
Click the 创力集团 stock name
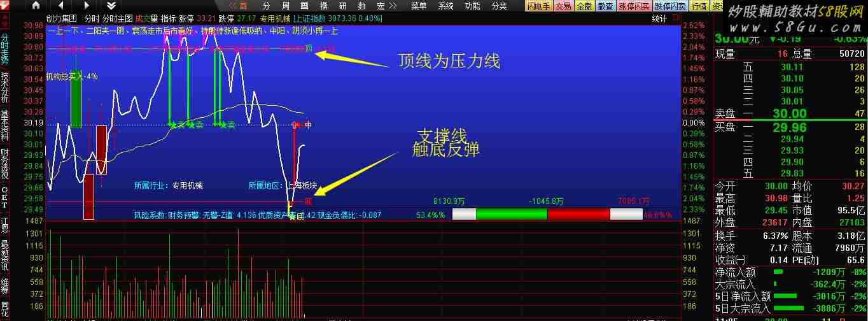tap(61, 18)
